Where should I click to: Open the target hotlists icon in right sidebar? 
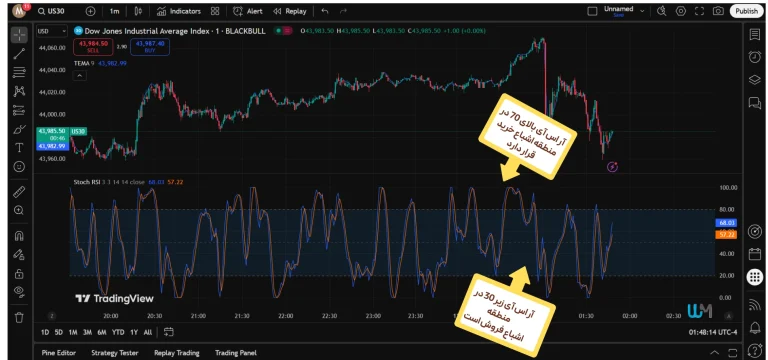[754, 231]
